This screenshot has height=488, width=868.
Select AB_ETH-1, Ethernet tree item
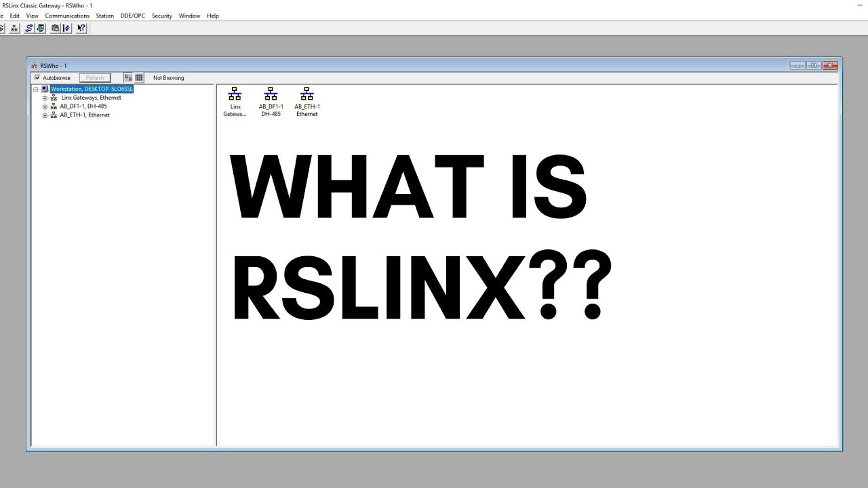[x=85, y=115]
